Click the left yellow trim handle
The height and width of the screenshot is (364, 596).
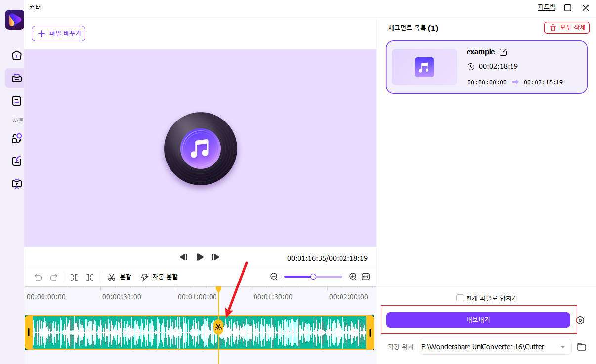coord(29,332)
